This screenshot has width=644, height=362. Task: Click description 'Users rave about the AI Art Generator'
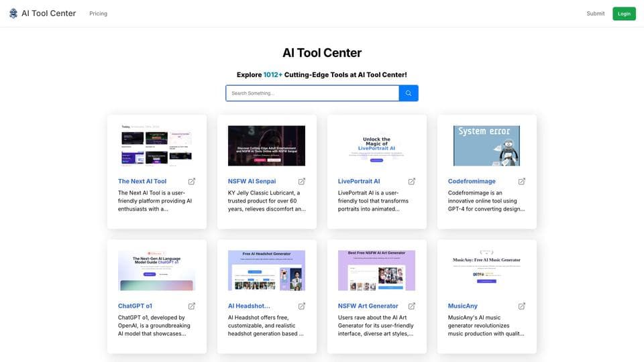point(376,326)
